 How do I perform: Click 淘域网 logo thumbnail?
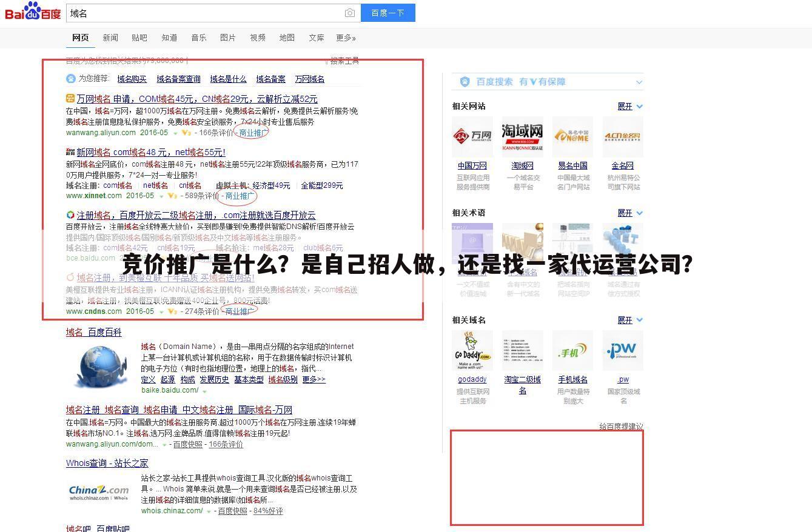pyautogui.click(x=522, y=137)
